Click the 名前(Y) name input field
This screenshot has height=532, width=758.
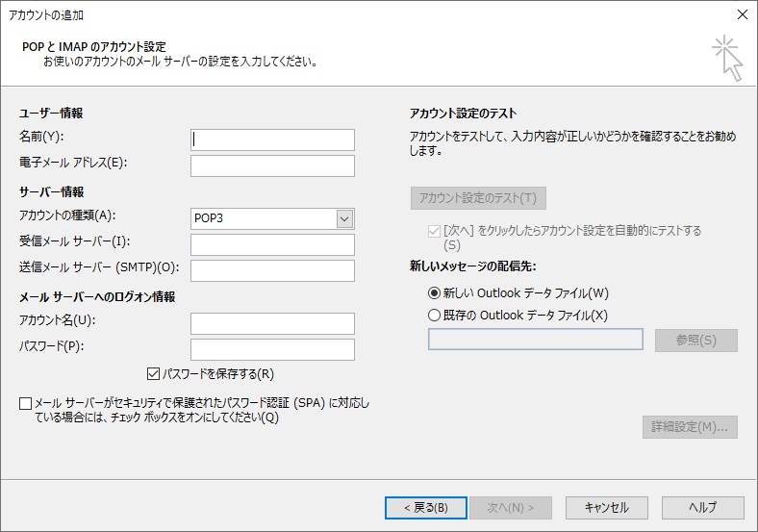272,140
